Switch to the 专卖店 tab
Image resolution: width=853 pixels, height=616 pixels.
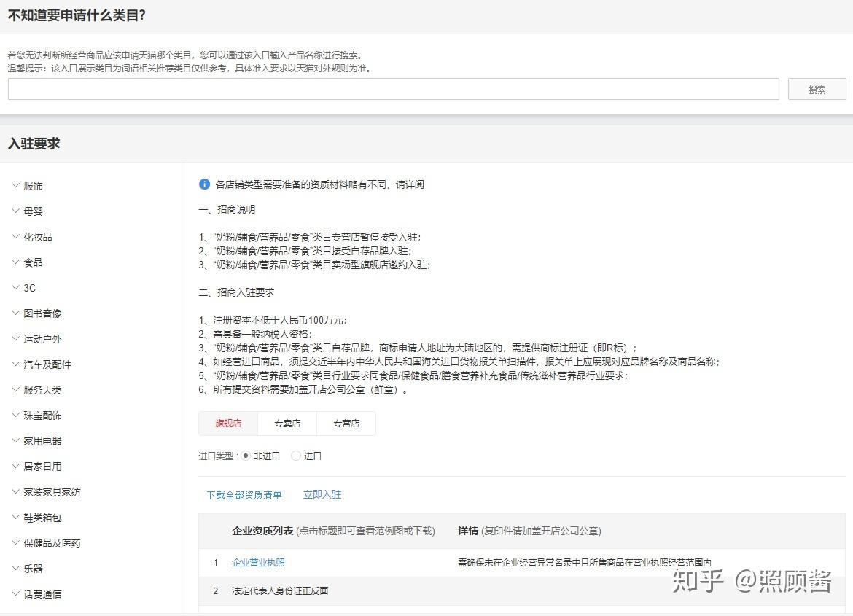[x=287, y=423]
